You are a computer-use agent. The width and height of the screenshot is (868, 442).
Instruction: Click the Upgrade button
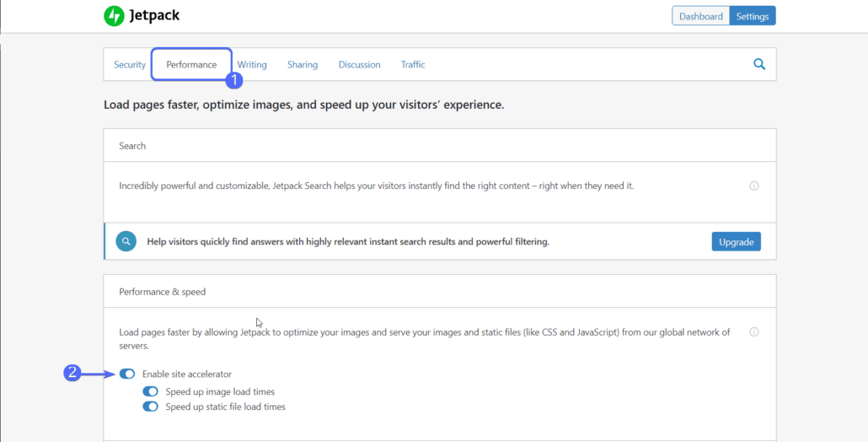coord(737,241)
